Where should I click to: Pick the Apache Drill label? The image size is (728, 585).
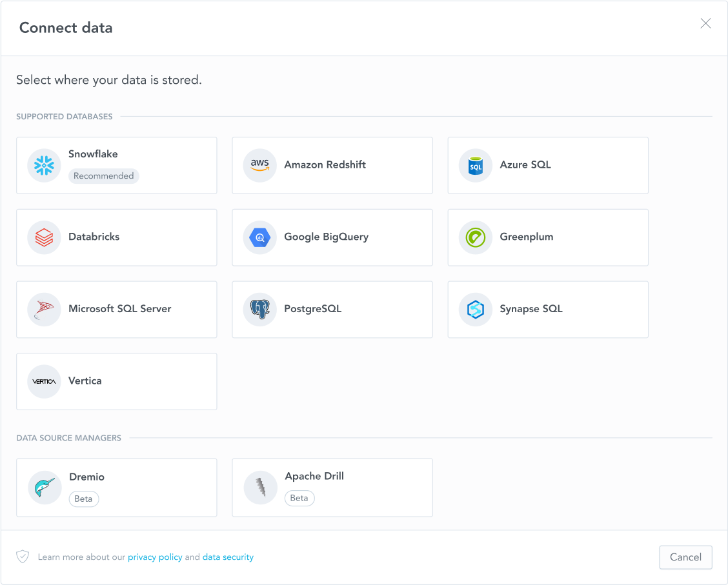[314, 477]
